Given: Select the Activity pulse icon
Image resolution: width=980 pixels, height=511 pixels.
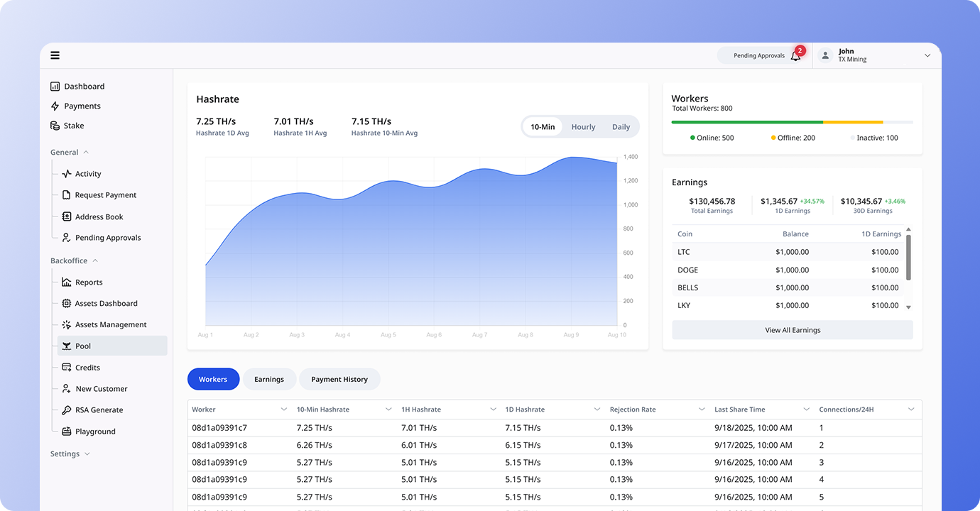Looking at the screenshot, I should coord(66,174).
